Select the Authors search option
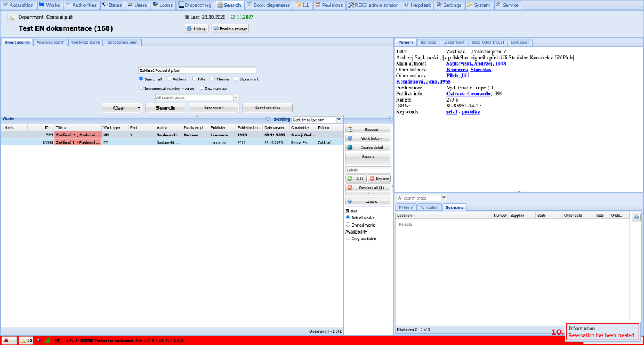This screenshot has height=345, width=644. (169, 79)
